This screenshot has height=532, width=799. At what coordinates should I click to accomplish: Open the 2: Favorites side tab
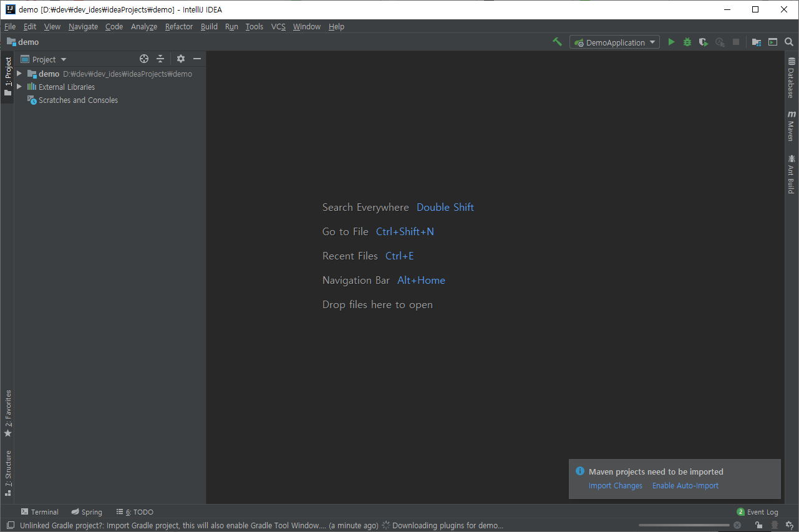pyautogui.click(x=7, y=414)
